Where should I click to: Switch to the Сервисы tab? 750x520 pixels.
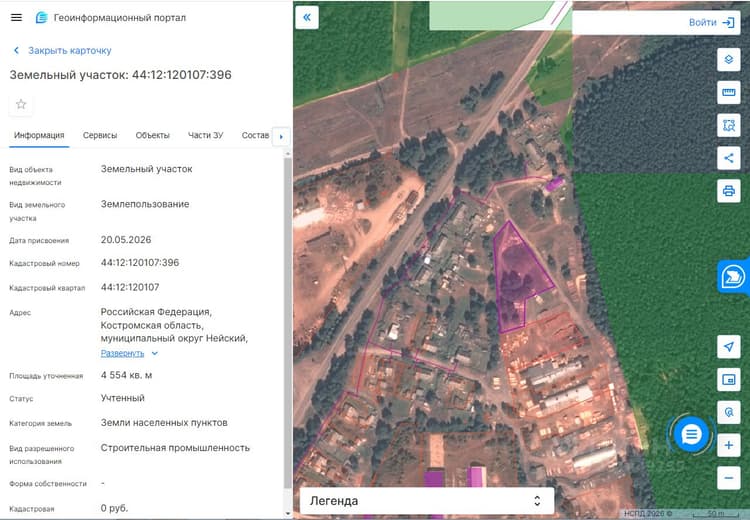[x=100, y=135]
